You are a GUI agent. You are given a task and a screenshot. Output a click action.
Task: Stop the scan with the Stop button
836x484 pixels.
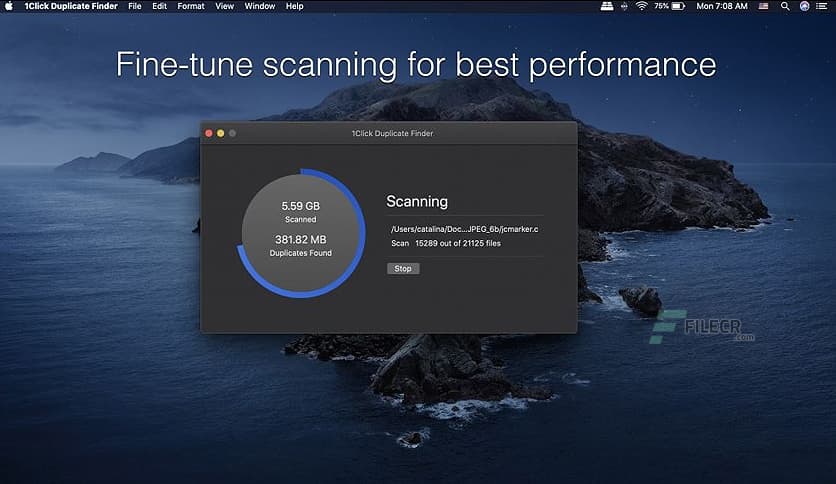point(403,269)
